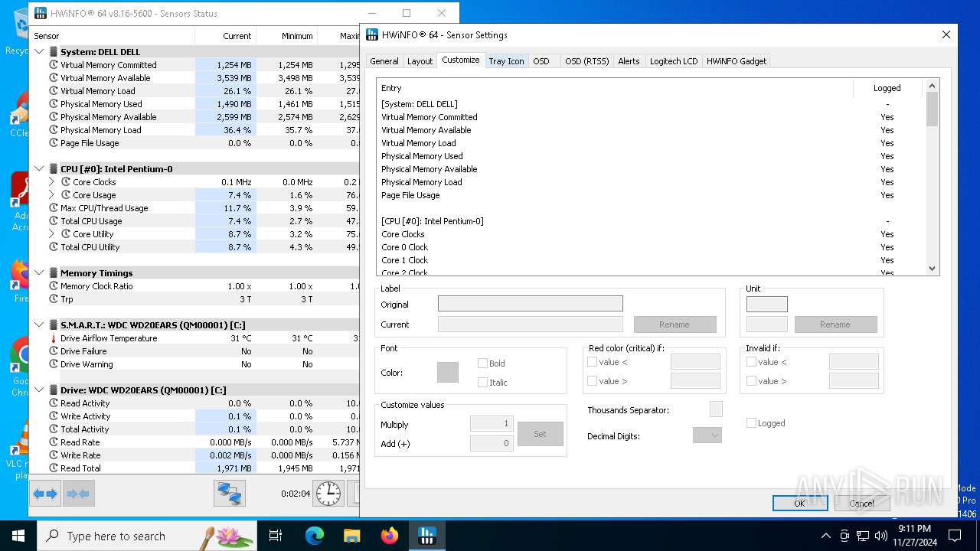This screenshot has height=551, width=980.
Task: Click the clock icon for Virtual Memory Committed
Action: tap(54, 65)
